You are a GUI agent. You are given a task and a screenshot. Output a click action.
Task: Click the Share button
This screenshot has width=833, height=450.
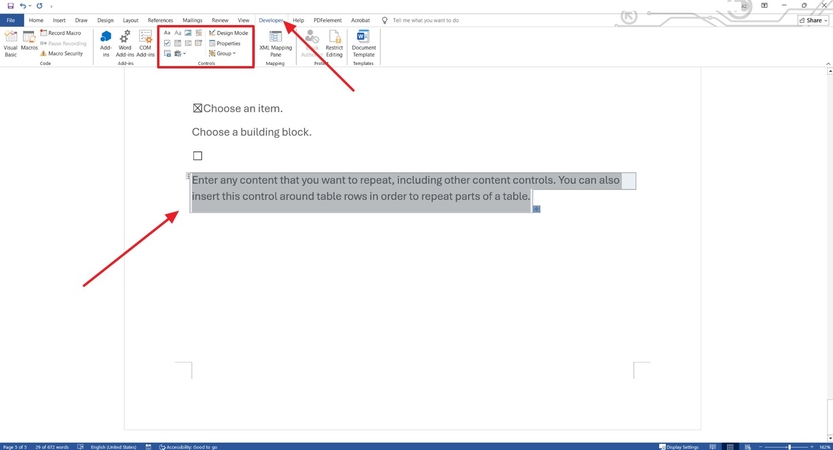pos(813,20)
